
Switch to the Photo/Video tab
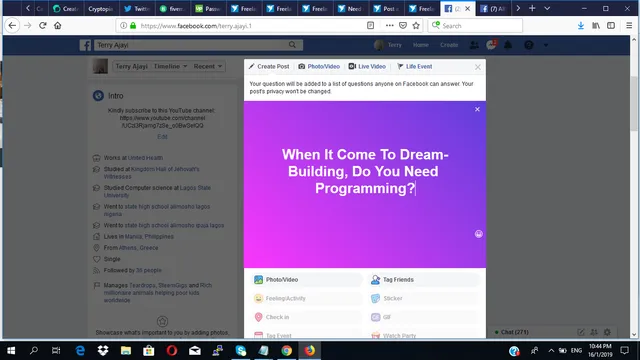tap(319, 66)
